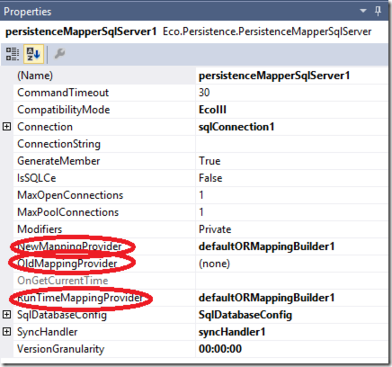Select the MaxOpenConnections property
This screenshot has height=367, width=392.
click(x=70, y=195)
